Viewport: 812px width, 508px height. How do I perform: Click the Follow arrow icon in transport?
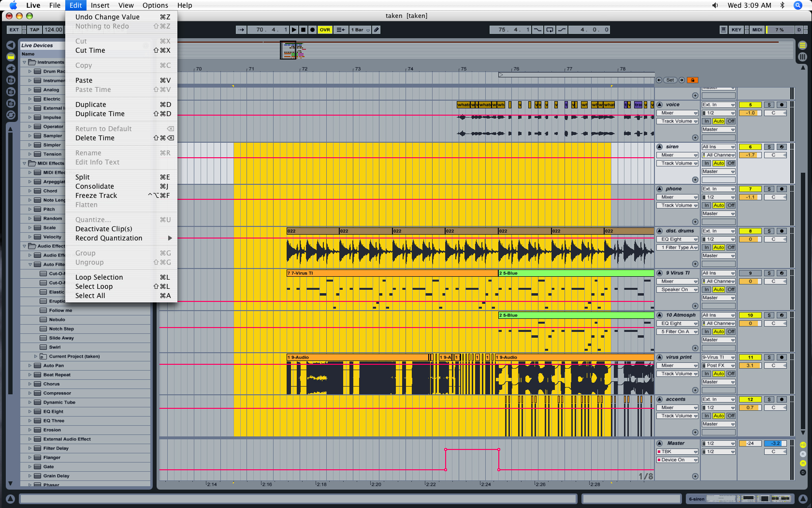point(241,30)
